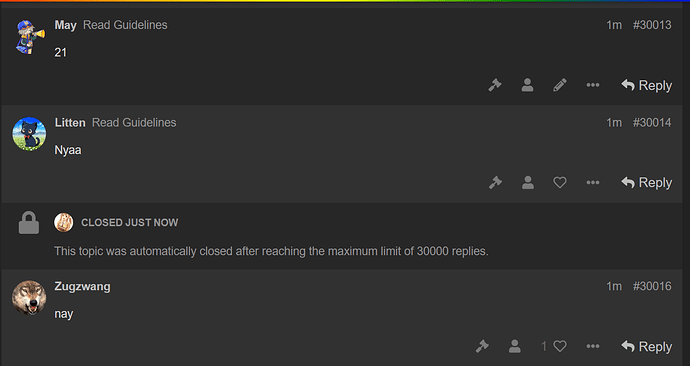Open the Litten username link
This screenshot has height=366, width=690.
pos(70,123)
